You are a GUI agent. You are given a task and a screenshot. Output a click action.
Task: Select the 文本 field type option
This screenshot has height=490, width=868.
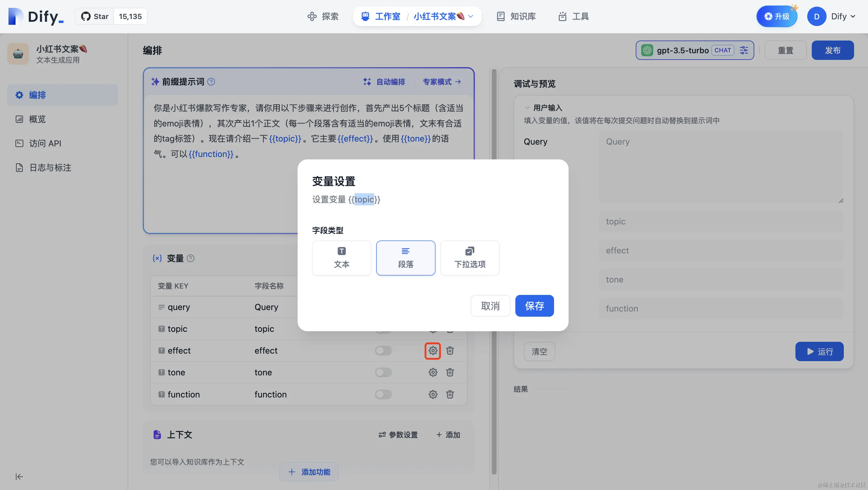pos(341,258)
